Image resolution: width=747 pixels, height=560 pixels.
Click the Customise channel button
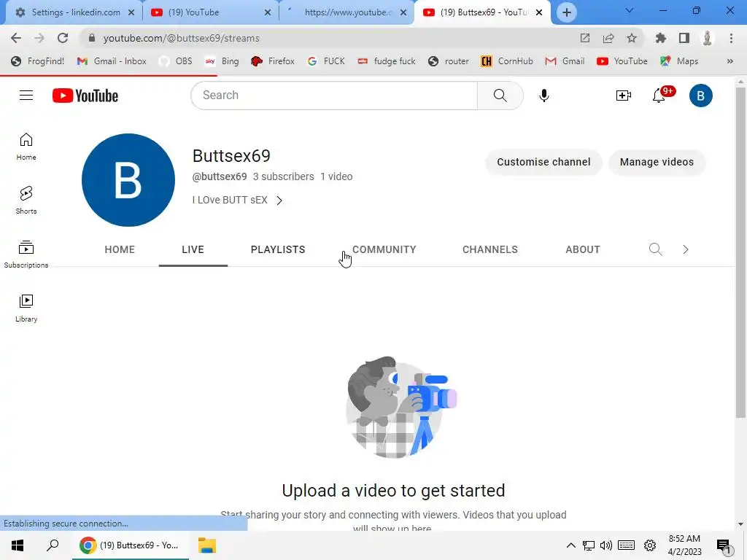click(x=543, y=162)
